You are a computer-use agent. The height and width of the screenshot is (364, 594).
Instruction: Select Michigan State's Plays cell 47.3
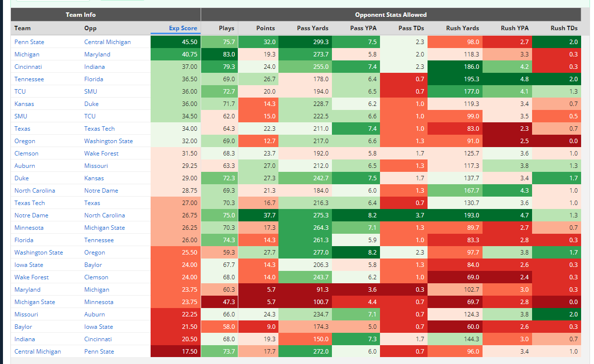pyautogui.click(x=219, y=302)
